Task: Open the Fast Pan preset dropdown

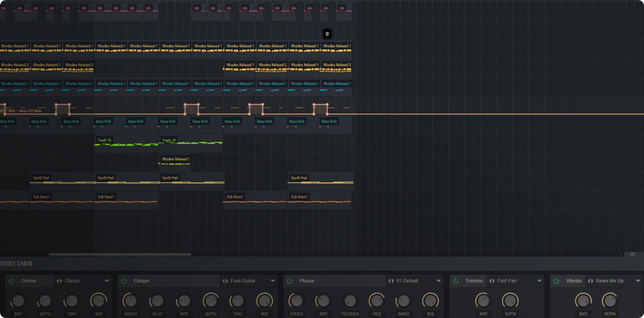Action: tap(539, 281)
